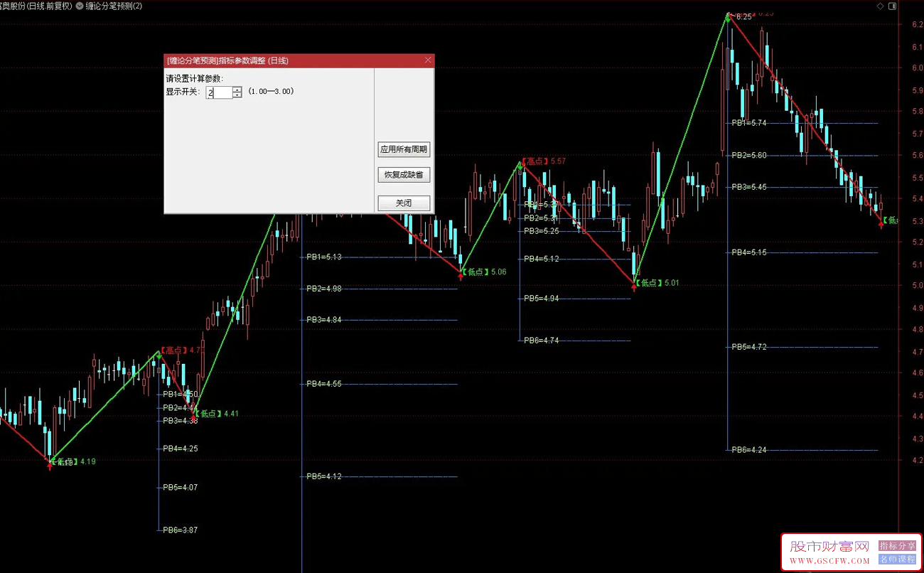Click the 5.0 tick on the price axis

[x=917, y=286]
